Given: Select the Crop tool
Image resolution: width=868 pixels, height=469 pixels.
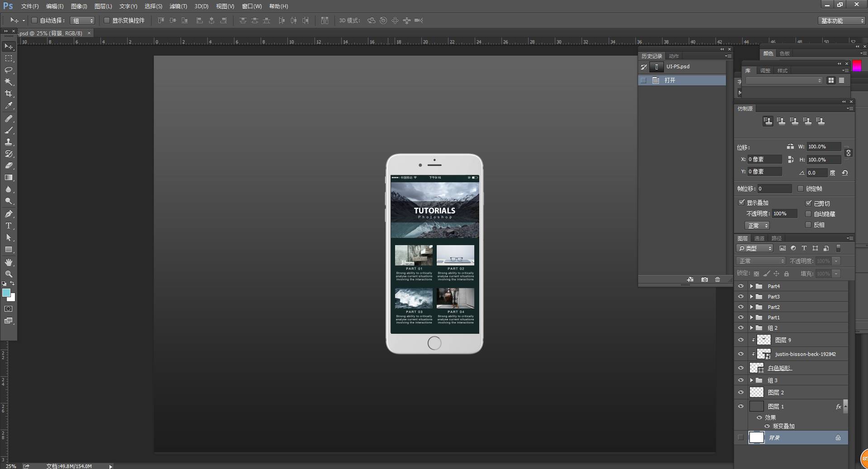Looking at the screenshot, I should click(x=9, y=94).
